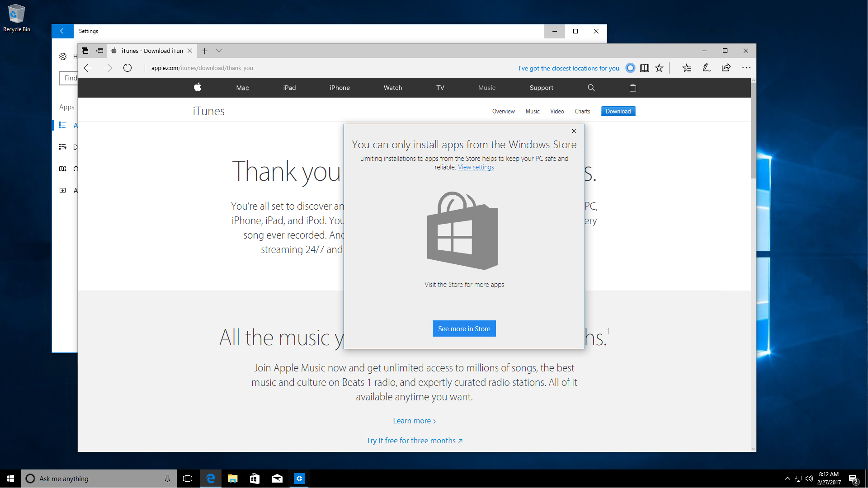Click the Store bag image in dialog
Viewport: 868px width, 488px height.
(x=462, y=231)
